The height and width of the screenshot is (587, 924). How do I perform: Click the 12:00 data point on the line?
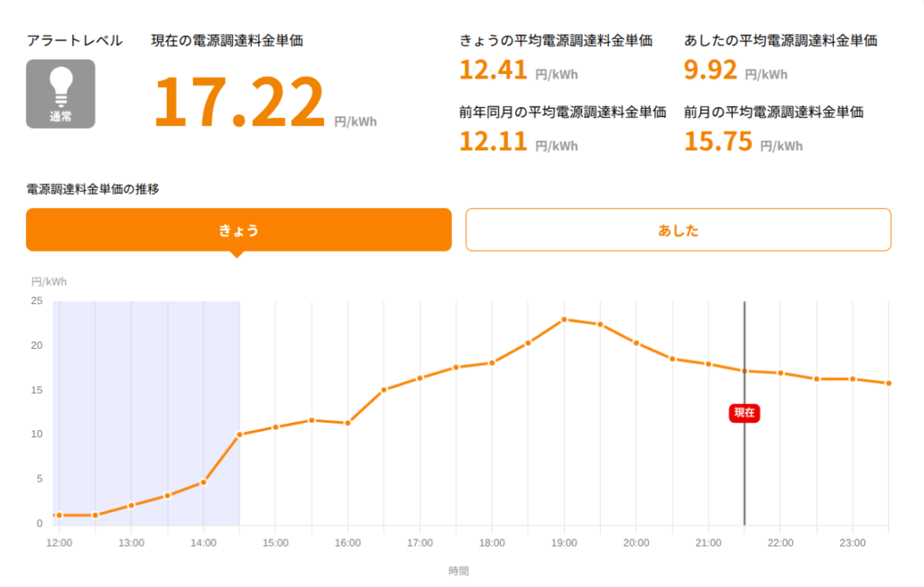tap(59, 515)
